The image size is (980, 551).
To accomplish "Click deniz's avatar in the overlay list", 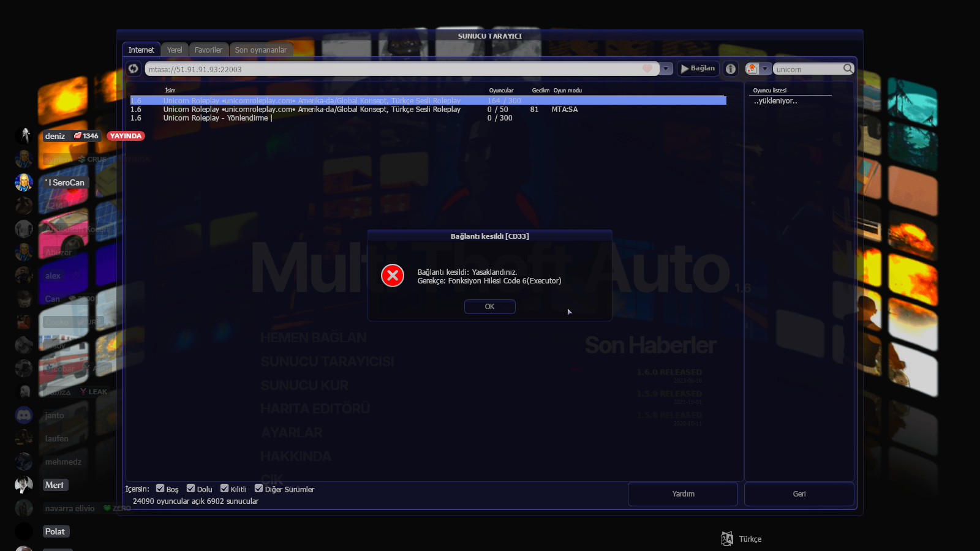I will (x=24, y=135).
